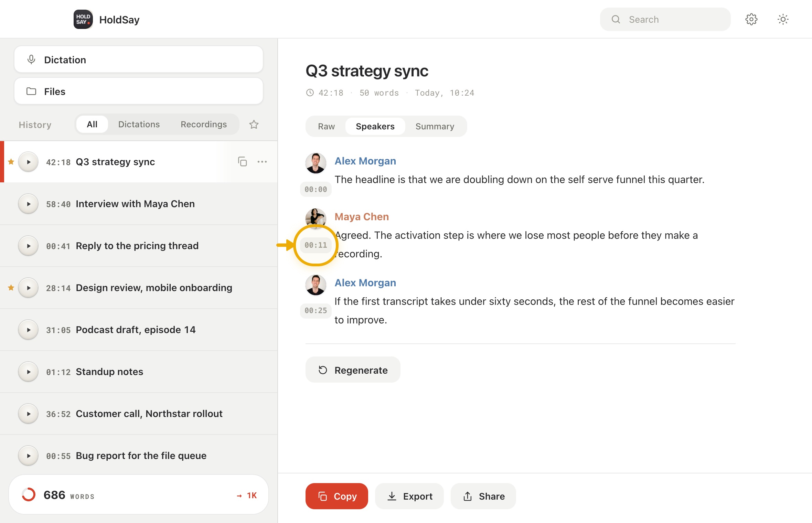This screenshot has width=812, height=523.
Task: Play Interview with Maya Chen recording
Action: [28, 204]
